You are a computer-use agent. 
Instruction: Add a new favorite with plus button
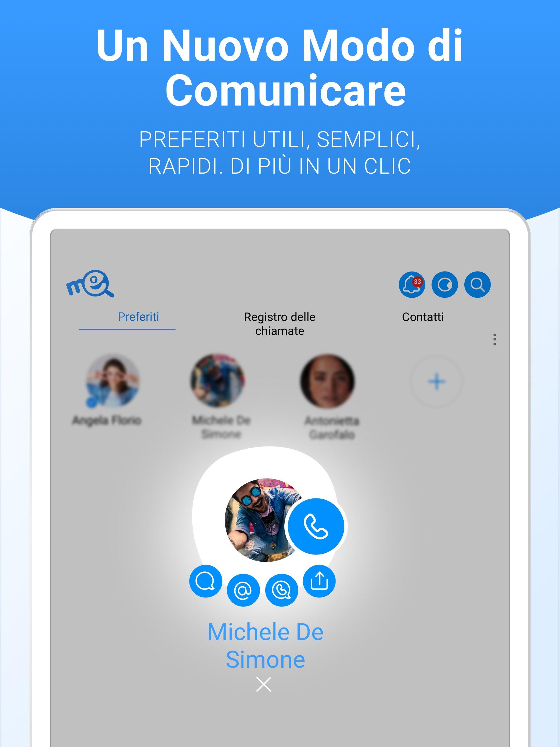[436, 382]
